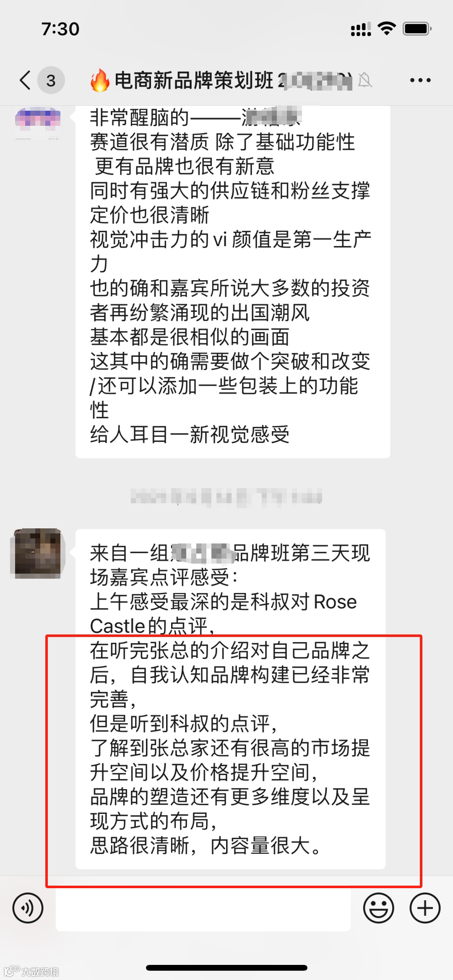Image resolution: width=453 pixels, height=980 pixels.
Task: Tap the 7:30 clock in status bar
Action: pos(60,29)
